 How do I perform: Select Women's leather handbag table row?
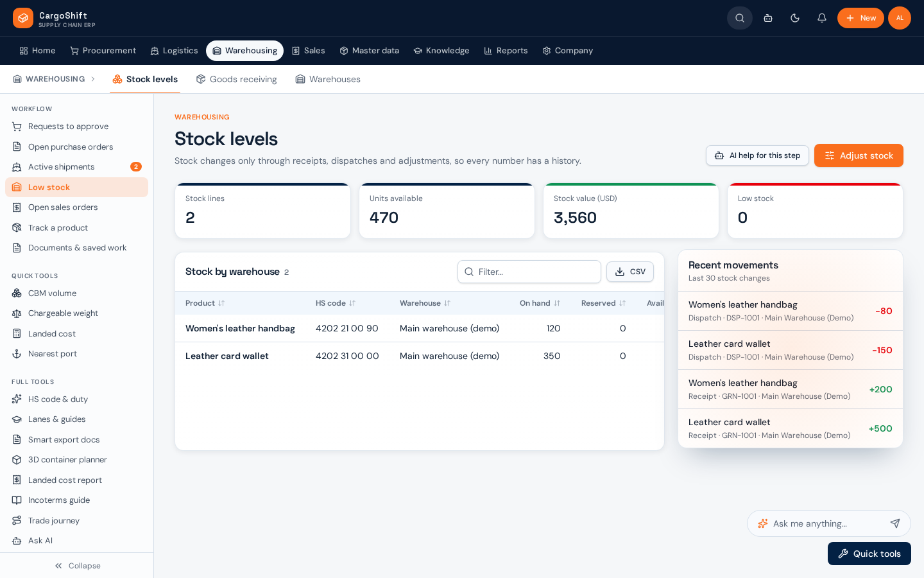(x=420, y=328)
